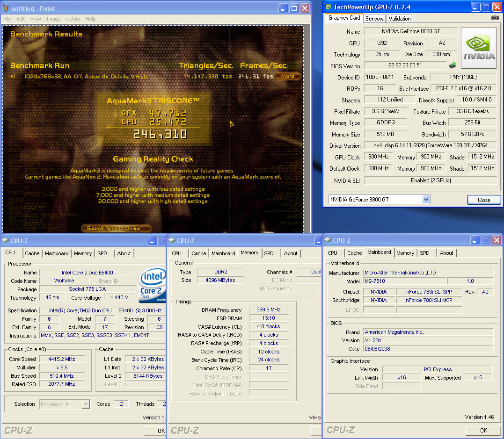Click the GPU-Z screenshot camera icon

coord(495,18)
